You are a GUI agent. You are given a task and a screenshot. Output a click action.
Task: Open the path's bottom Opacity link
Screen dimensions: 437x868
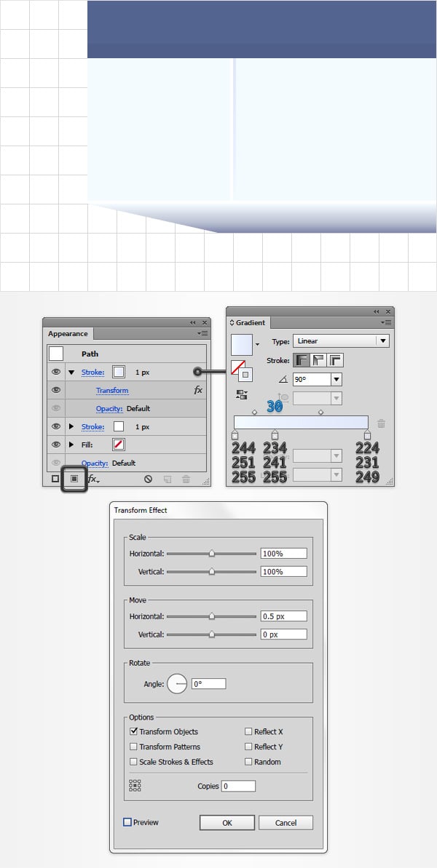(x=95, y=463)
